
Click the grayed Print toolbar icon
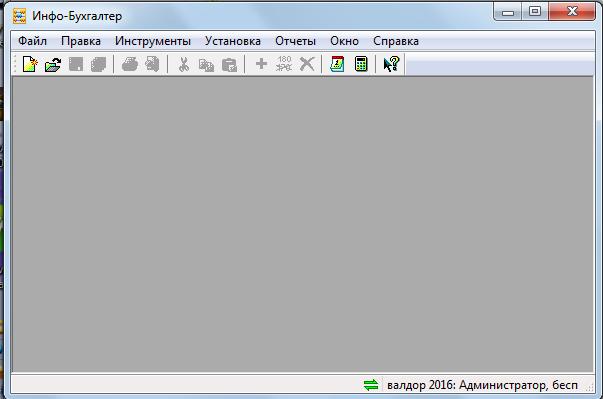(130, 64)
